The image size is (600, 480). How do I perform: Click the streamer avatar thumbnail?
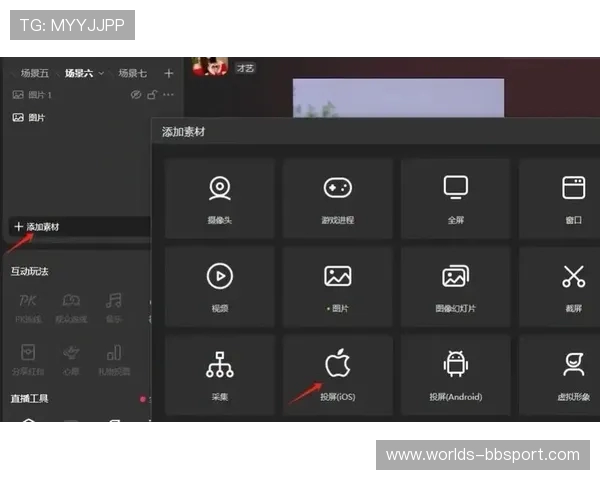(210, 67)
